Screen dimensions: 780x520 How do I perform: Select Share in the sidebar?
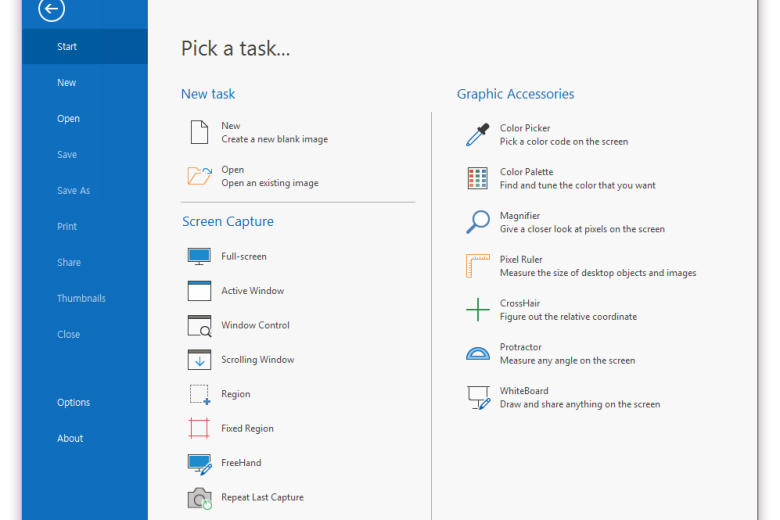click(x=69, y=262)
